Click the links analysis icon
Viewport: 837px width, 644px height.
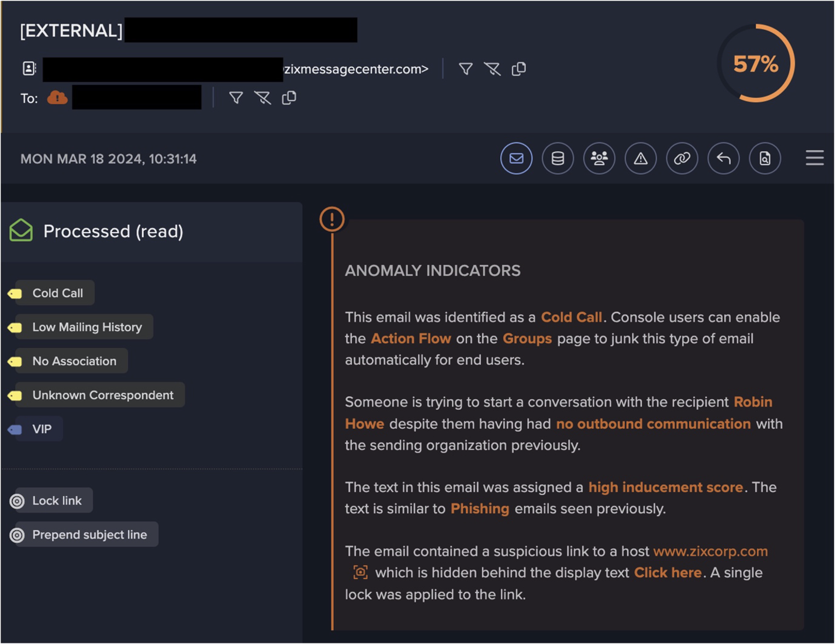(682, 158)
